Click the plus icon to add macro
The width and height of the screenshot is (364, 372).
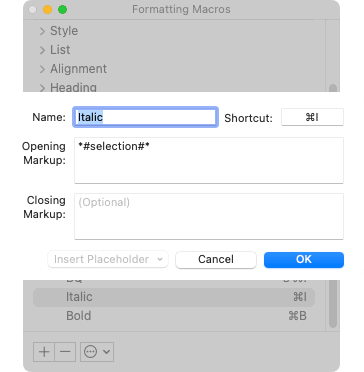coord(44,352)
